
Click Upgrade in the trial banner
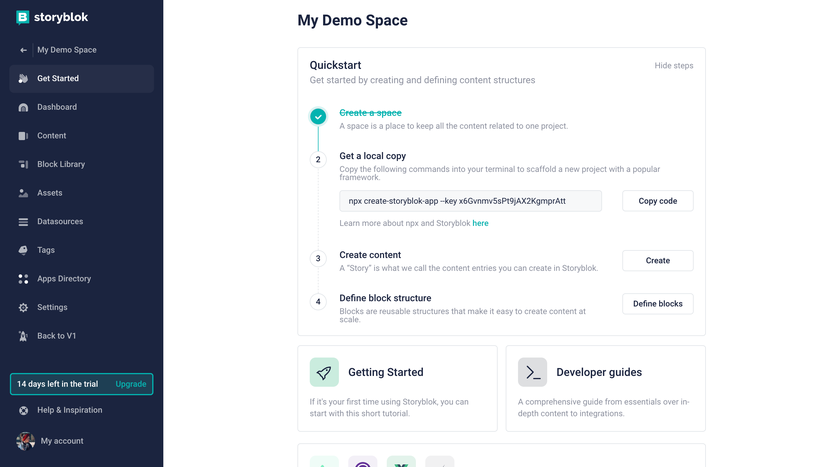131,384
